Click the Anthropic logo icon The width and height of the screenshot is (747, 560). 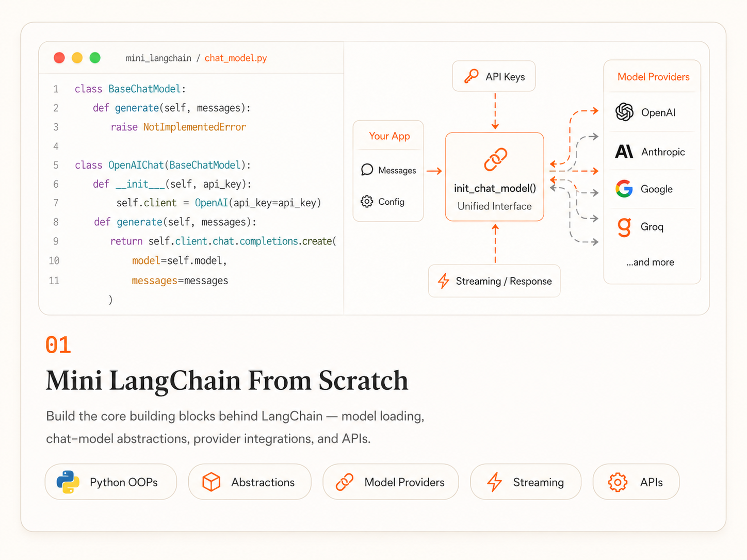(x=624, y=152)
